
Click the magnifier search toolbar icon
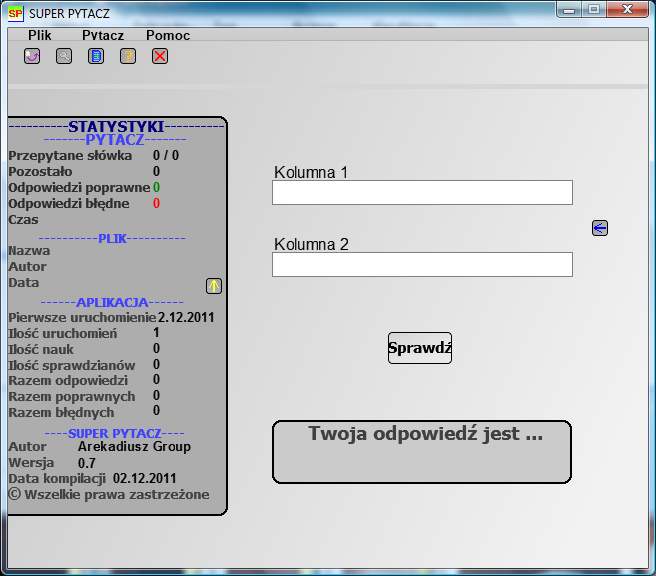pos(64,56)
